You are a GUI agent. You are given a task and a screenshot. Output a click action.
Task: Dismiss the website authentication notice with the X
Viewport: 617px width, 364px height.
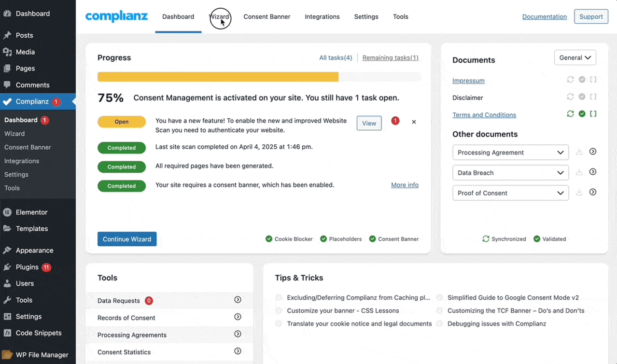click(414, 122)
